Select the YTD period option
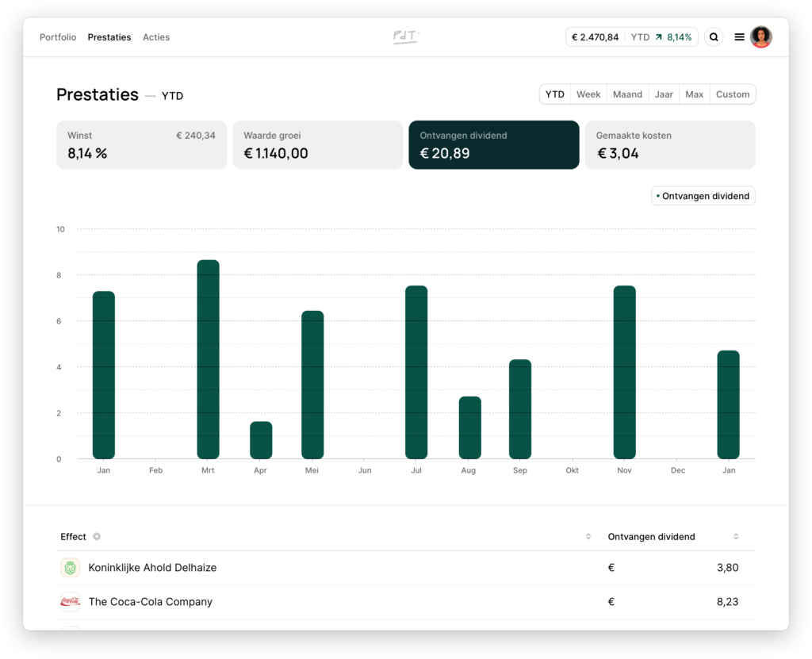The image size is (812, 659). 555,94
